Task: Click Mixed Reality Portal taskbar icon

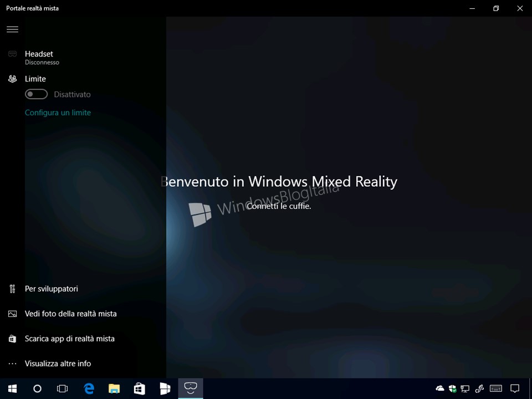Action: pyautogui.click(x=190, y=389)
